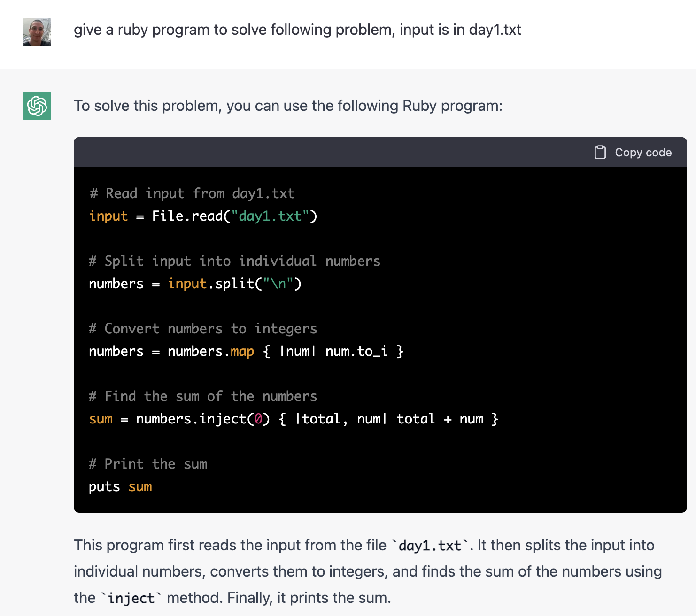Click the day1.txt string inside the code block
Image resolution: width=696 pixels, height=616 pixels.
click(x=269, y=216)
